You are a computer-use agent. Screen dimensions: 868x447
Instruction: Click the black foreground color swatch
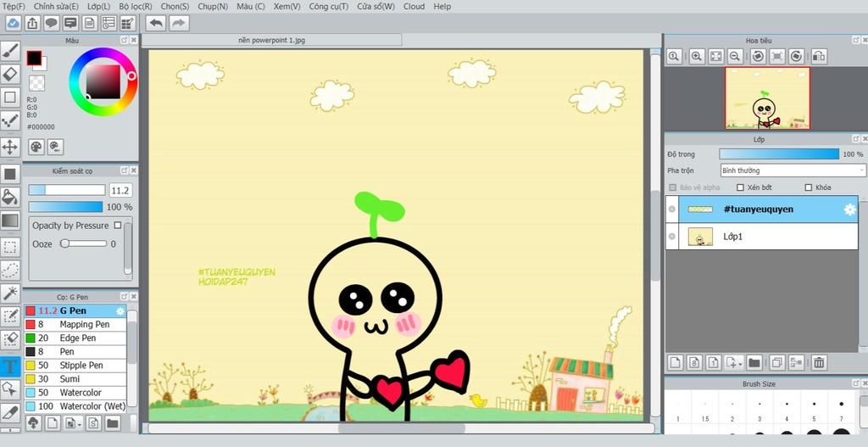[34, 58]
